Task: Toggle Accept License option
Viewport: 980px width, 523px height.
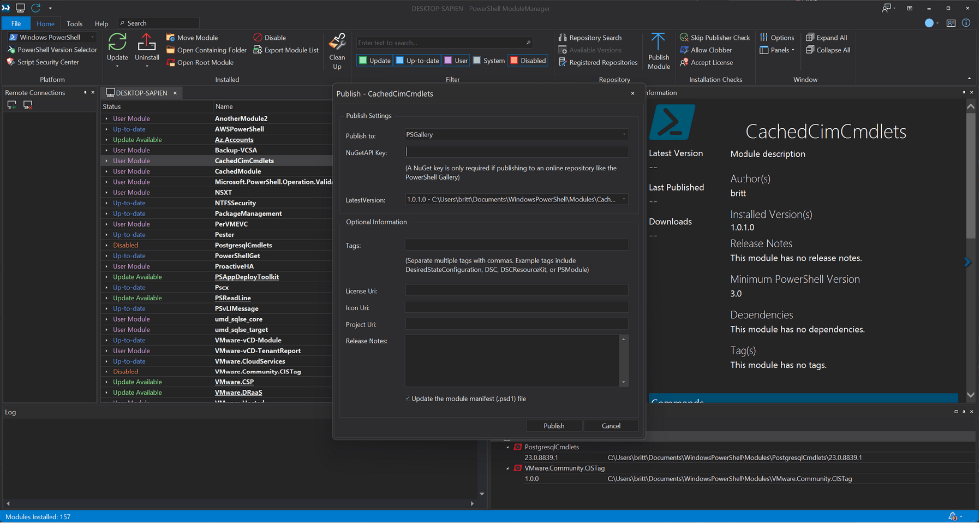Action: point(706,63)
